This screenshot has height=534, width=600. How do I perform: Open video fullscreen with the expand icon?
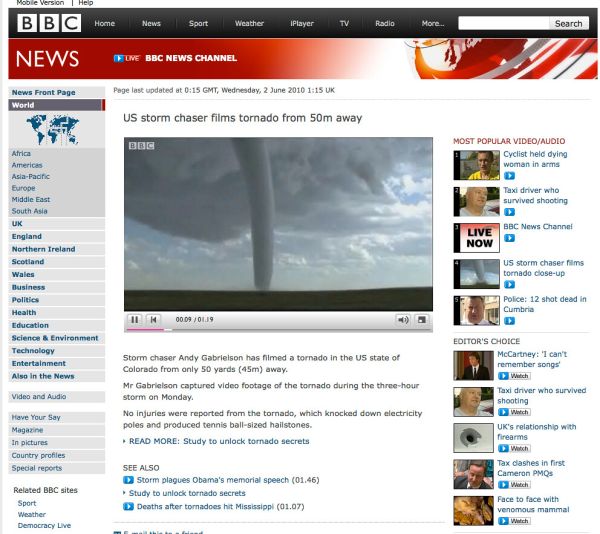[x=422, y=319]
